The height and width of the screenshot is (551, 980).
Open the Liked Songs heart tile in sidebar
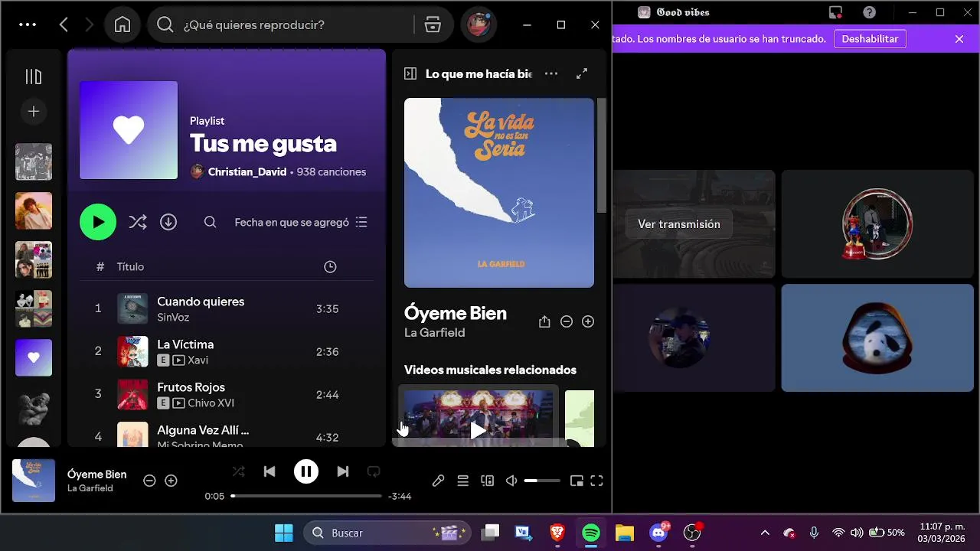(34, 357)
